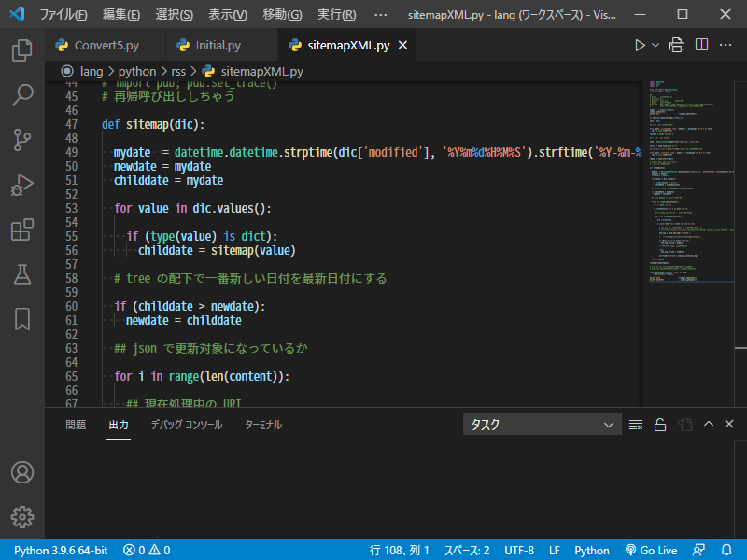
Task: Open the Extensions view
Action: [22, 230]
